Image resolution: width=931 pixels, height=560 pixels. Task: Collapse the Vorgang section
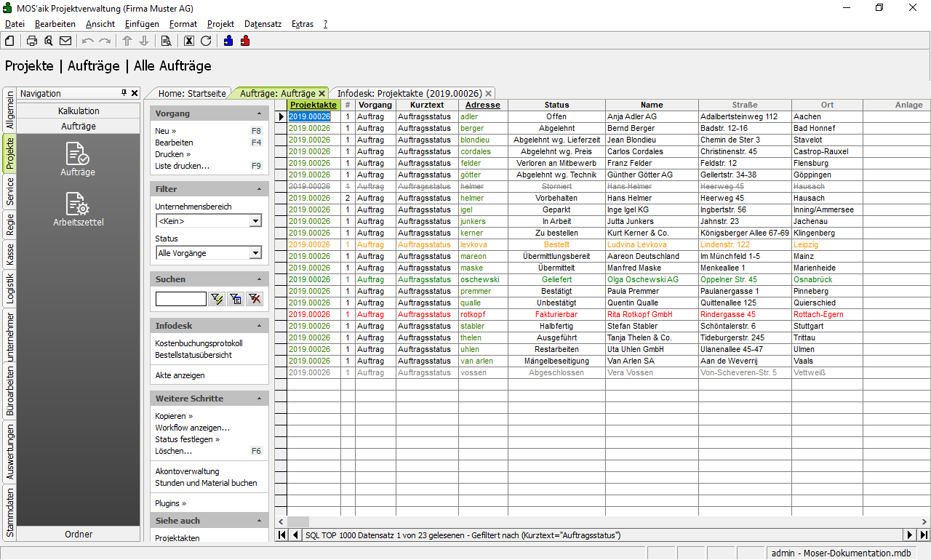260,113
